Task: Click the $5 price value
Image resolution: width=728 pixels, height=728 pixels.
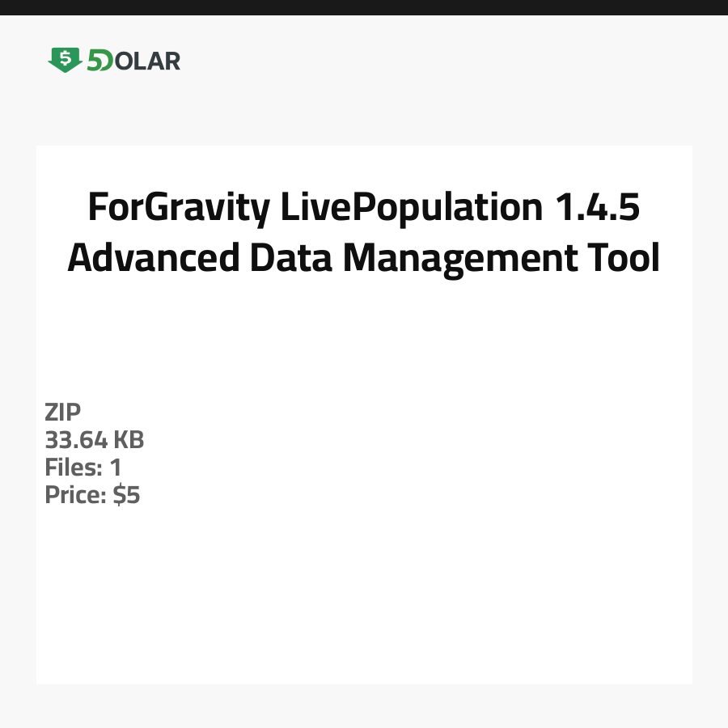Action: click(127, 495)
